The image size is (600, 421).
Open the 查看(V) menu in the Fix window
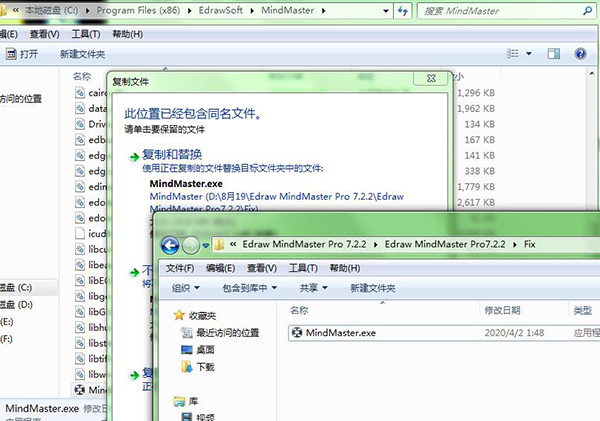click(262, 268)
